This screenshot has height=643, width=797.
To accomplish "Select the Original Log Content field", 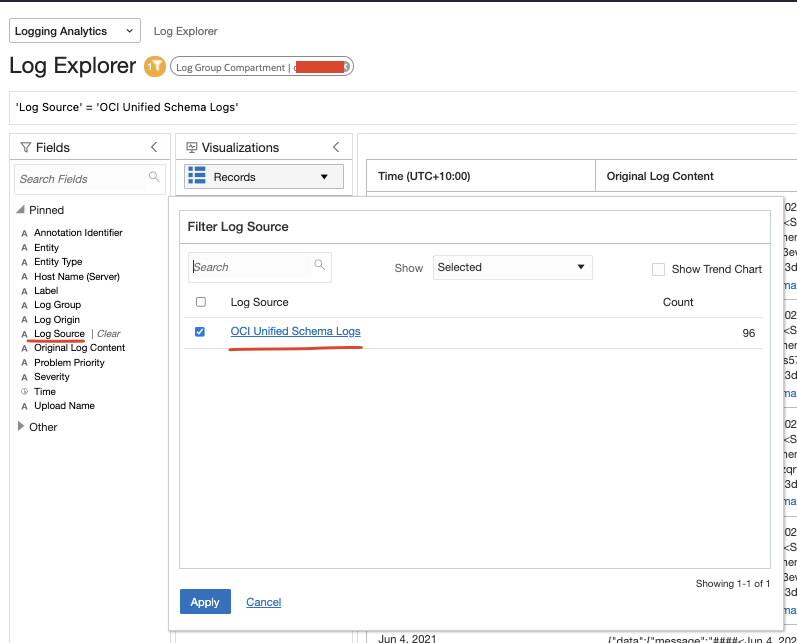I will coord(79,348).
